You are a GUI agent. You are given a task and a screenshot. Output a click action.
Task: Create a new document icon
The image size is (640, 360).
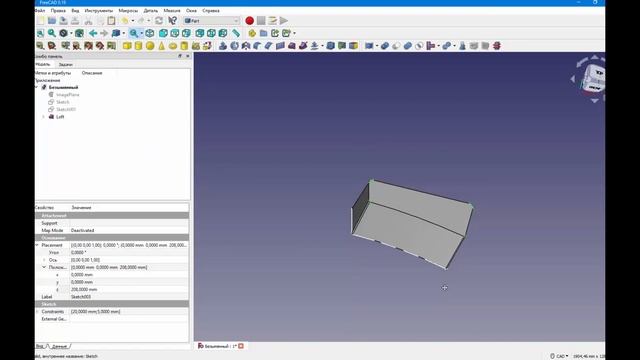tap(40, 20)
